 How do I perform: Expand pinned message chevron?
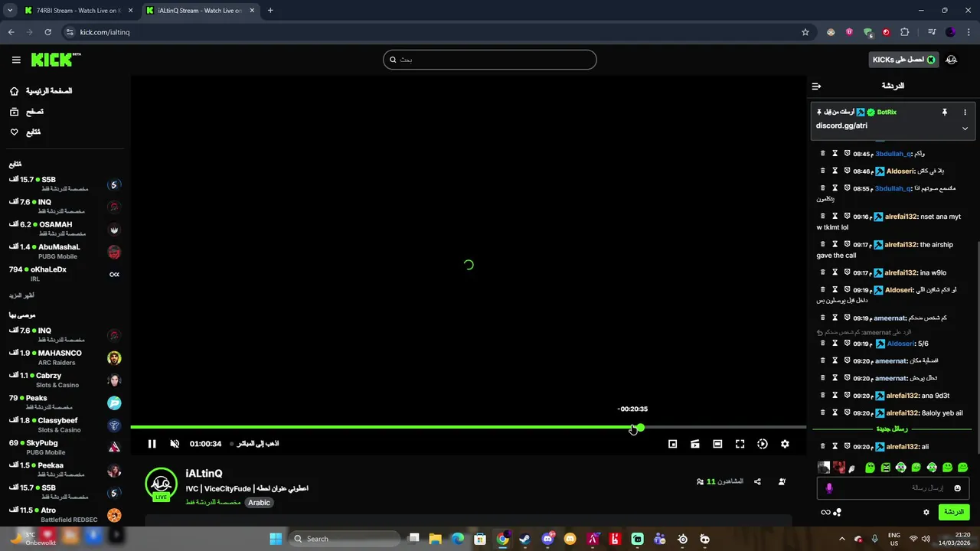(965, 129)
